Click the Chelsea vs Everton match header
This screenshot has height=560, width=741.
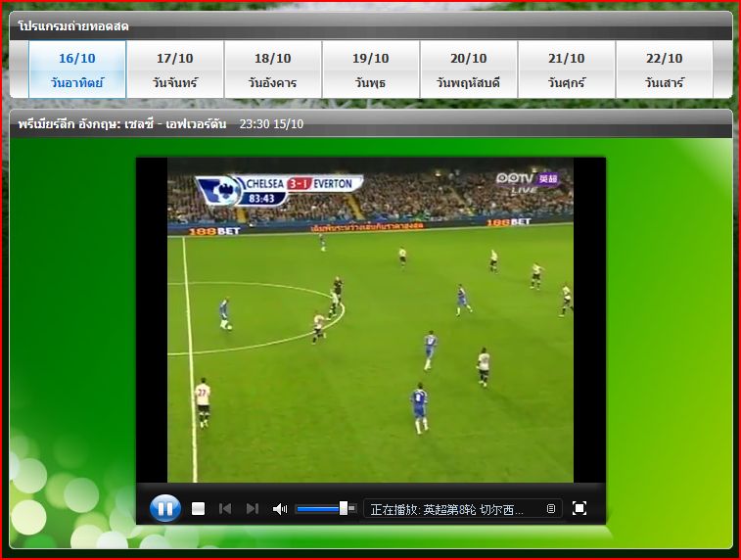161,123
